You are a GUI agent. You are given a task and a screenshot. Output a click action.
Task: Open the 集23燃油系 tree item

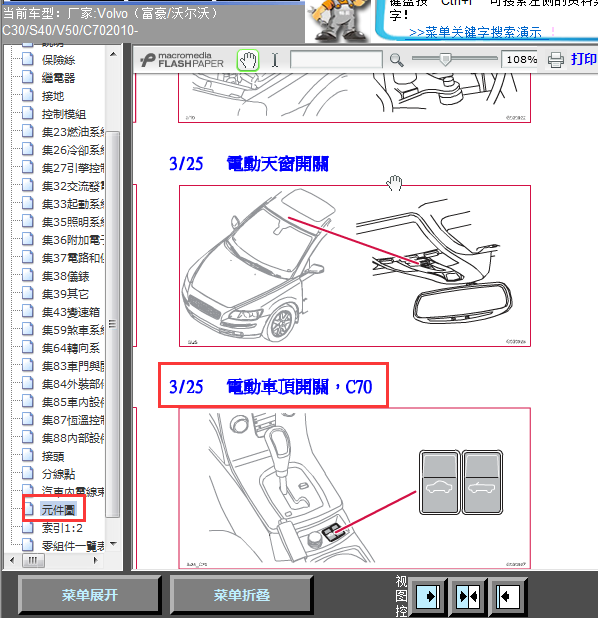point(73,132)
